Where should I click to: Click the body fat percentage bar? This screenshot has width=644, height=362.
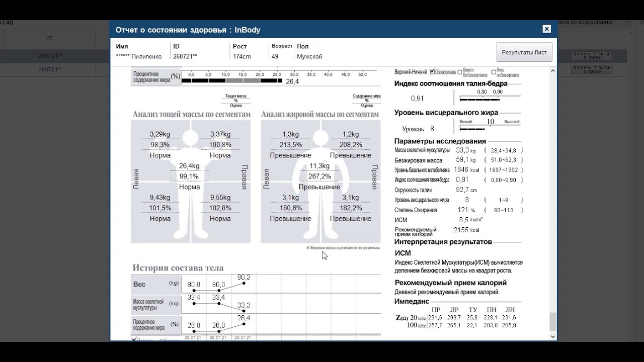coord(231,81)
